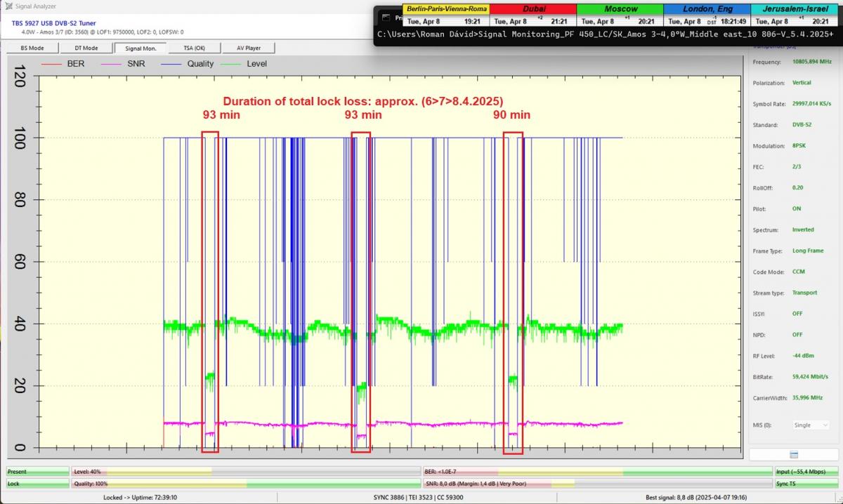Viewport: 843px width, 504px height.
Task: Click the Sync TS indicator
Action: point(806,484)
